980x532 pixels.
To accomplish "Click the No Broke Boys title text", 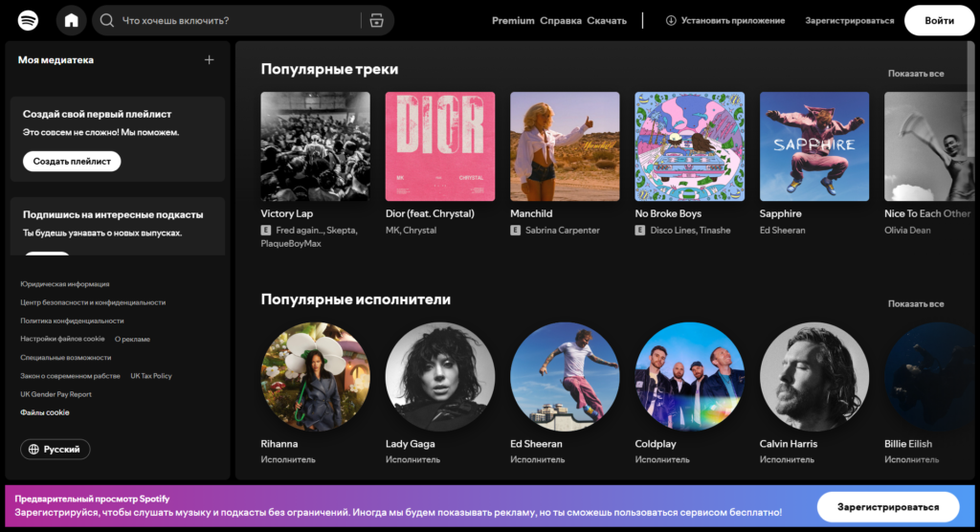I will [x=667, y=213].
